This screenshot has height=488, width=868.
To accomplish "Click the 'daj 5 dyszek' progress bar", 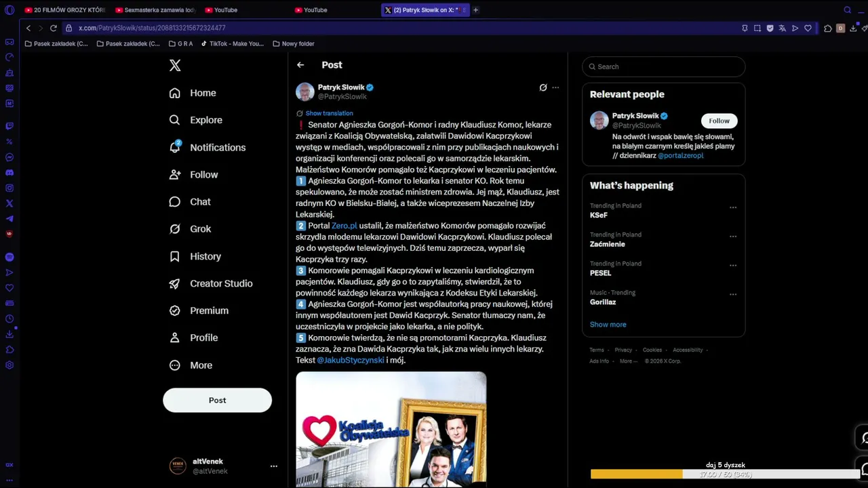I will 726,474.
